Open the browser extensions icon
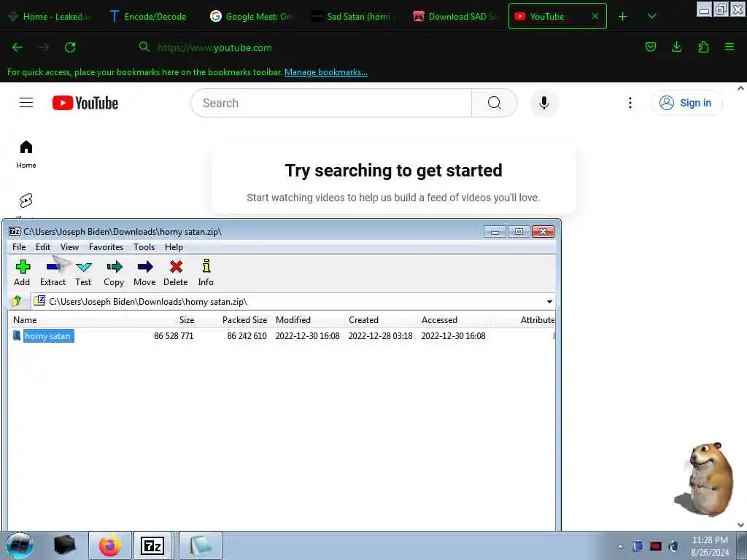This screenshot has height=560, width=747. pos(703,47)
